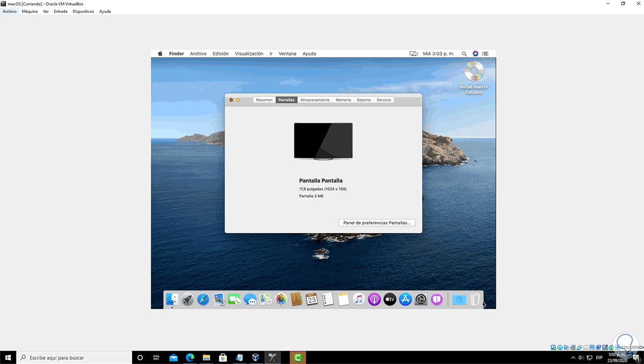Image resolution: width=644 pixels, height=364 pixels.
Task: Open Contacts book icon in dock
Action: pyautogui.click(x=296, y=300)
